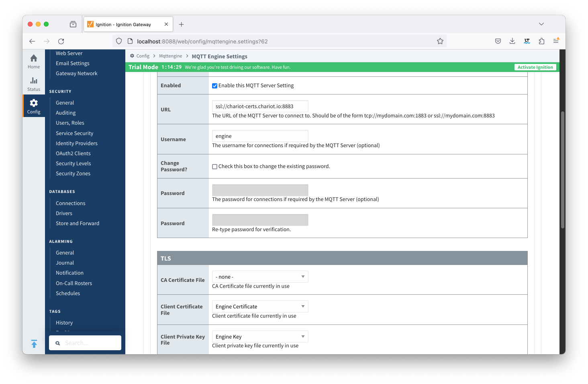The image size is (588, 384).
Task: Select the Ignition Gateway browser tab
Action: [129, 25]
